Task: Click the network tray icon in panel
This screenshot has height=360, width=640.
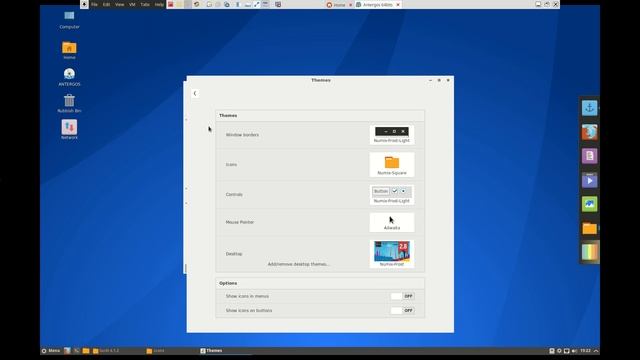Action: click(567, 351)
